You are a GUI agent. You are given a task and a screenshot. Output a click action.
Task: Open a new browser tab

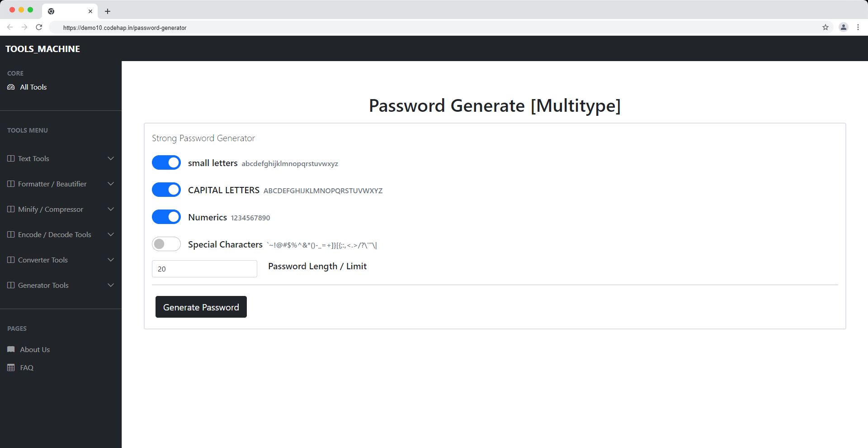108,11
